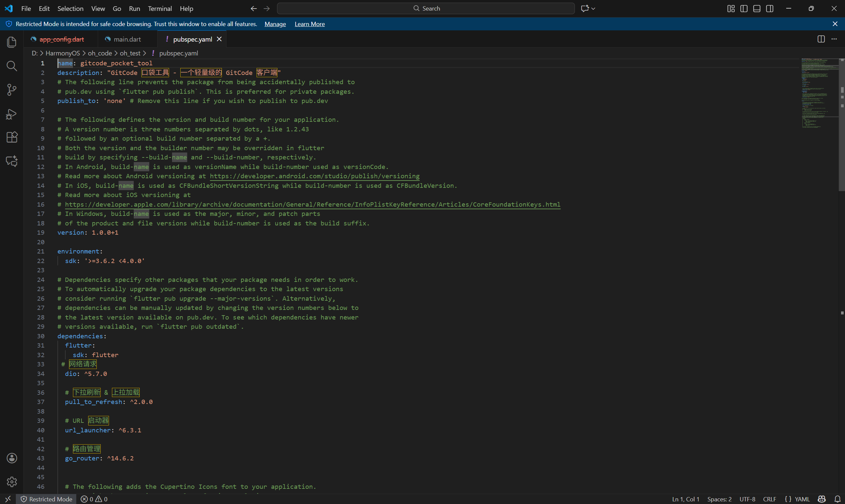Toggle the Secondary Side Bar layout button
Screen dimensions: 845x504
(x=770, y=9)
